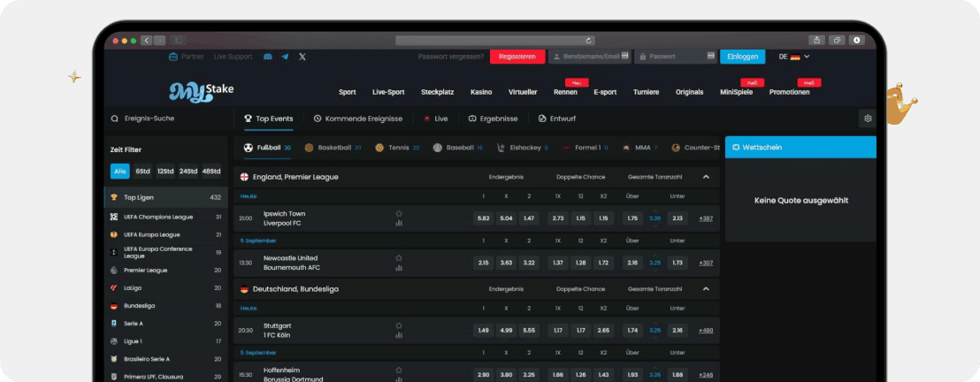Screen dimensions: 980x382
Task: Click the browser forward arrow
Action: point(159,41)
